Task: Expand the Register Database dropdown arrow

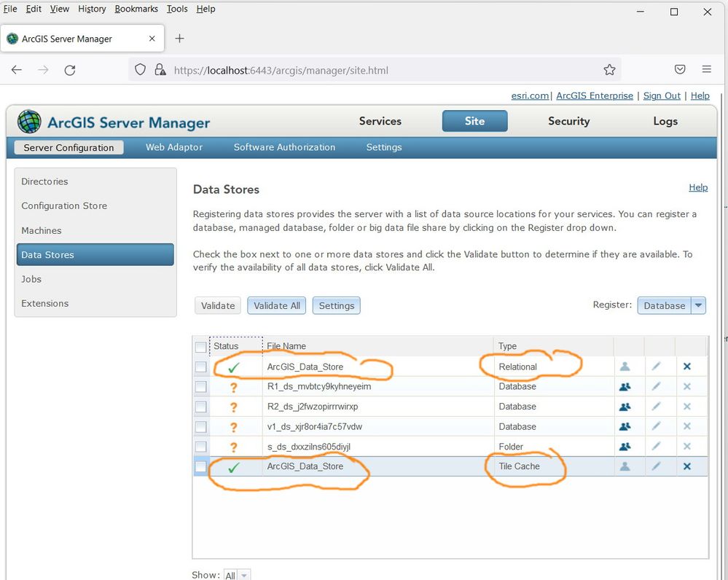Action: 699,305
